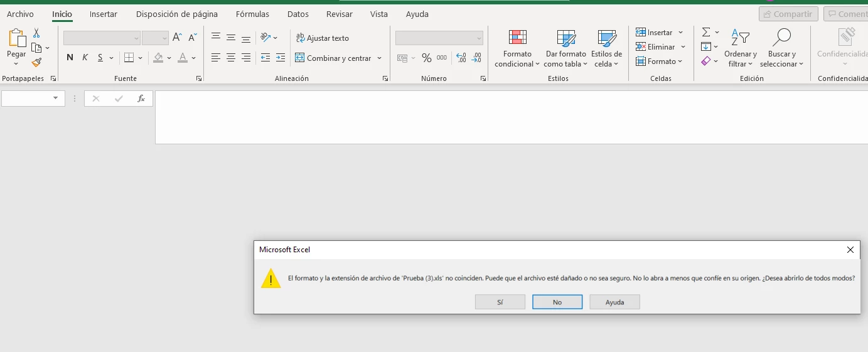Click the Name Box field
The height and width of the screenshot is (352, 868).
click(x=33, y=99)
